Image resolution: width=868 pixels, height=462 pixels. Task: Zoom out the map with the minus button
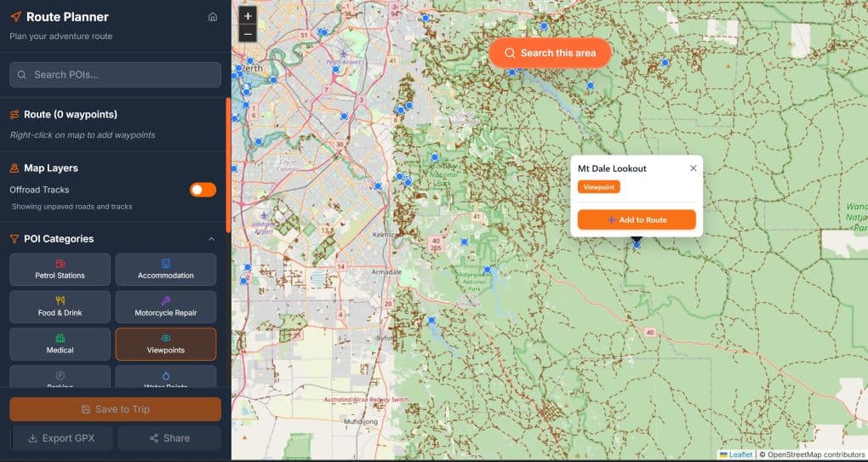coord(248,34)
